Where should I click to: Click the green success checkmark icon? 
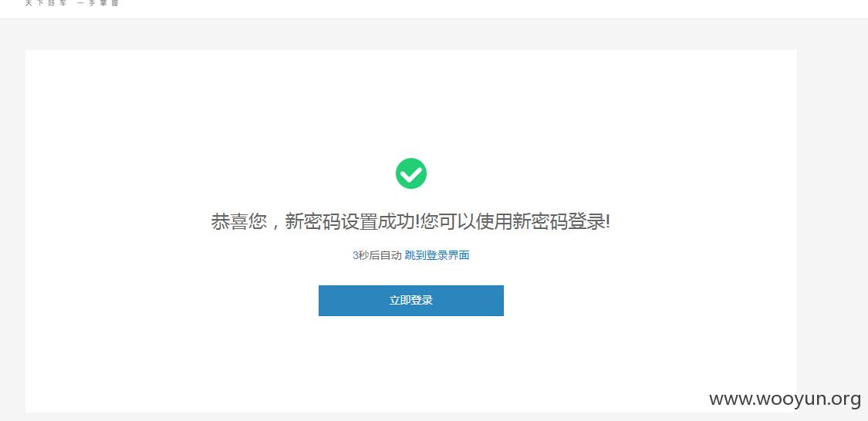pos(410,173)
